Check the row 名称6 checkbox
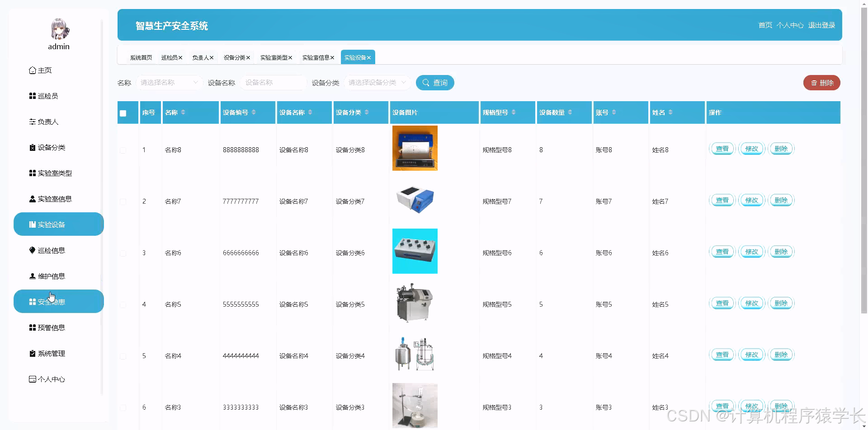 point(123,253)
